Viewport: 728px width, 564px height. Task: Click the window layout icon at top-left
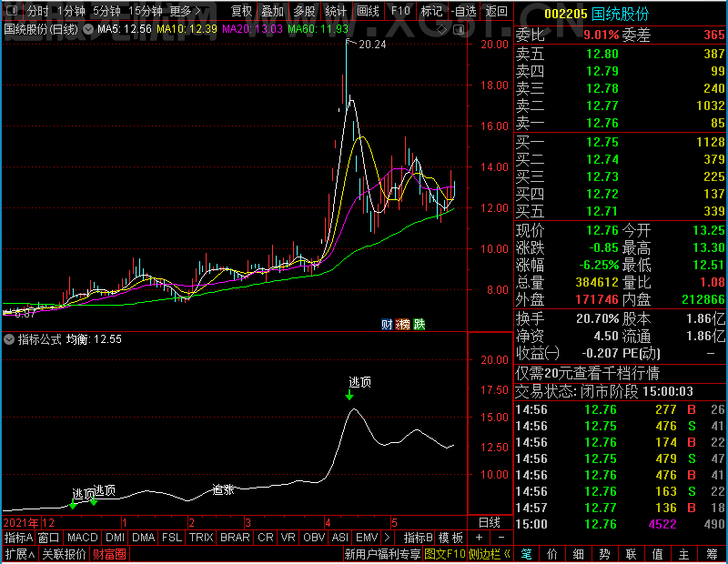click(x=12, y=10)
